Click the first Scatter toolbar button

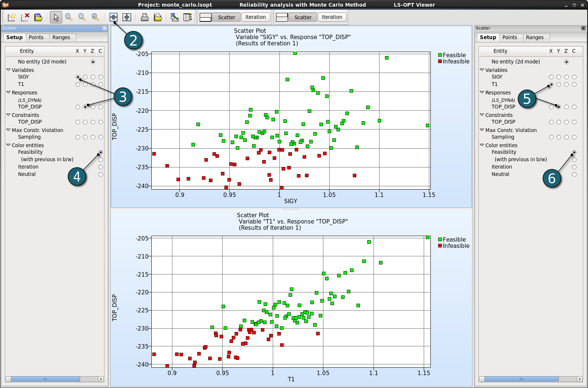tap(226, 17)
